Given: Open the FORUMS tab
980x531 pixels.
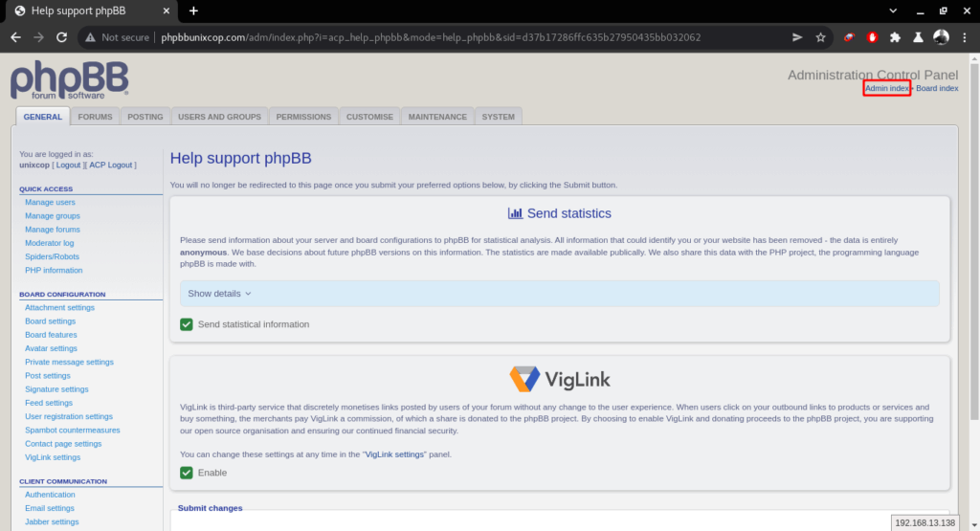Looking at the screenshot, I should [95, 117].
